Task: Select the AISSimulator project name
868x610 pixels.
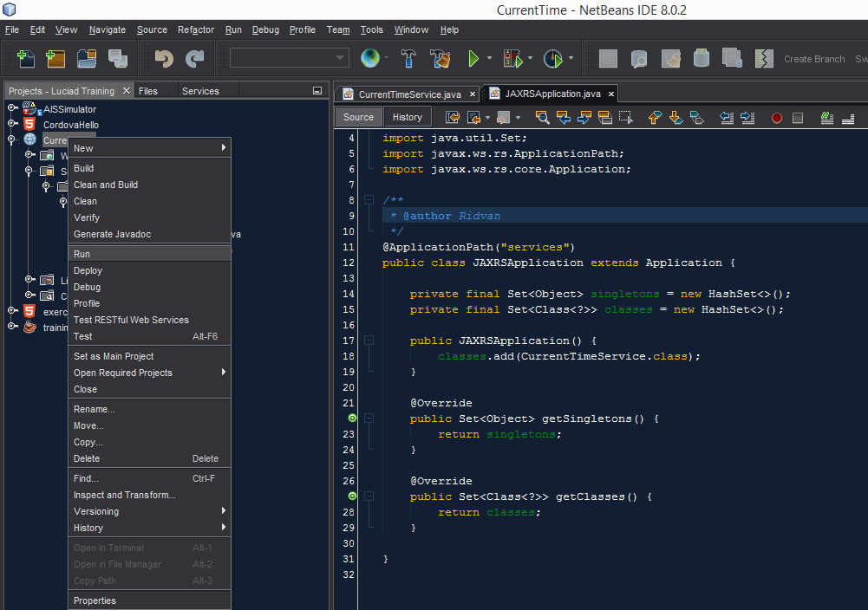Action: coord(69,109)
